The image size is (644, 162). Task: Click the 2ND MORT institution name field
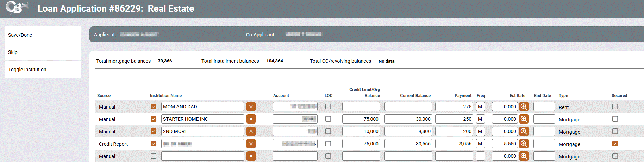pos(202,131)
